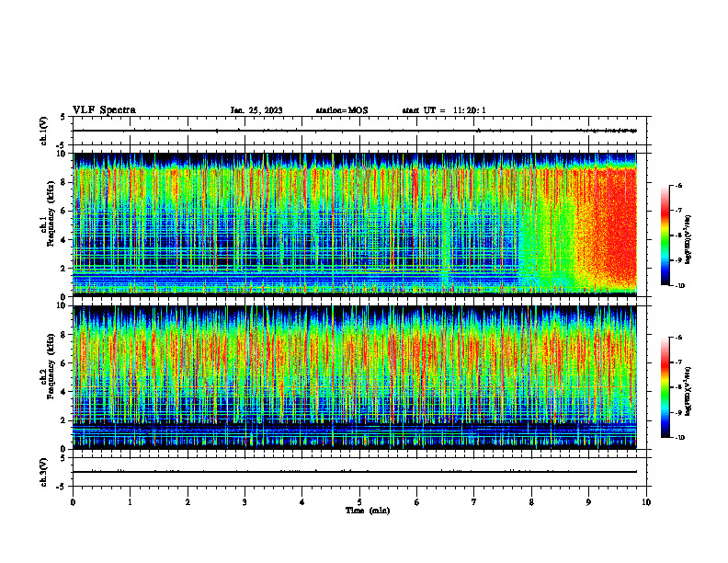Click the "Time (min)" x-axis label
728x563 pixels.
point(368,511)
